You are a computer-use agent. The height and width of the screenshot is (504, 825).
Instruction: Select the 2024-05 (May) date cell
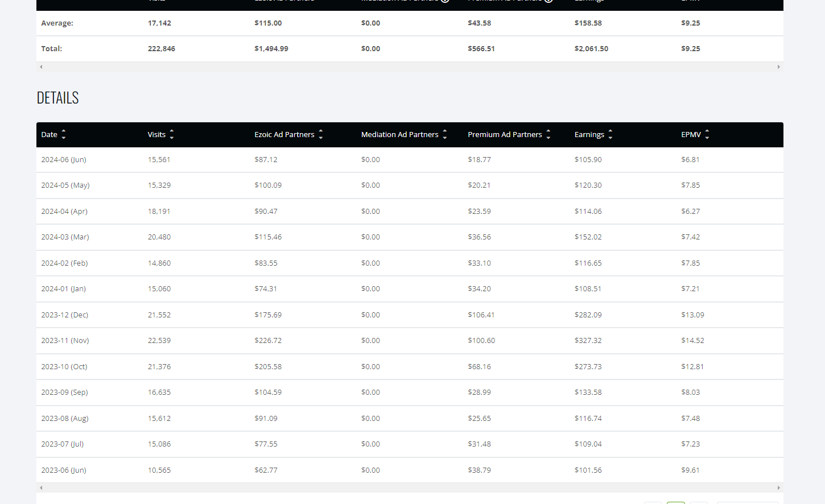point(65,185)
